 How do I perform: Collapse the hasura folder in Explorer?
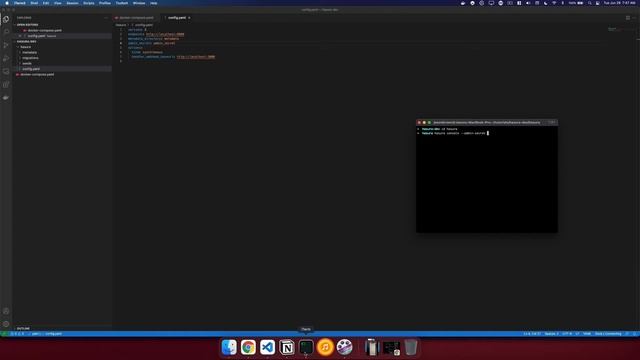tap(25, 47)
